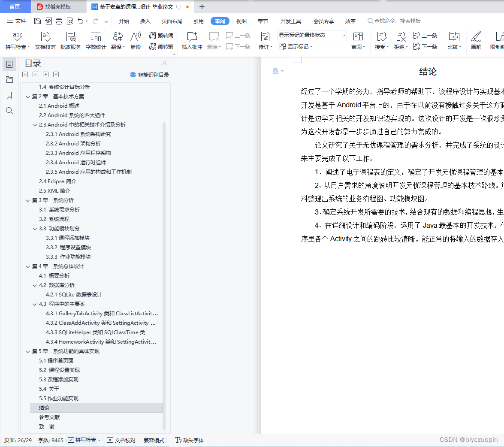Collapse the 第 2 章 基本技术方案 section
This screenshot has width=504, height=447.
pos(27,96)
